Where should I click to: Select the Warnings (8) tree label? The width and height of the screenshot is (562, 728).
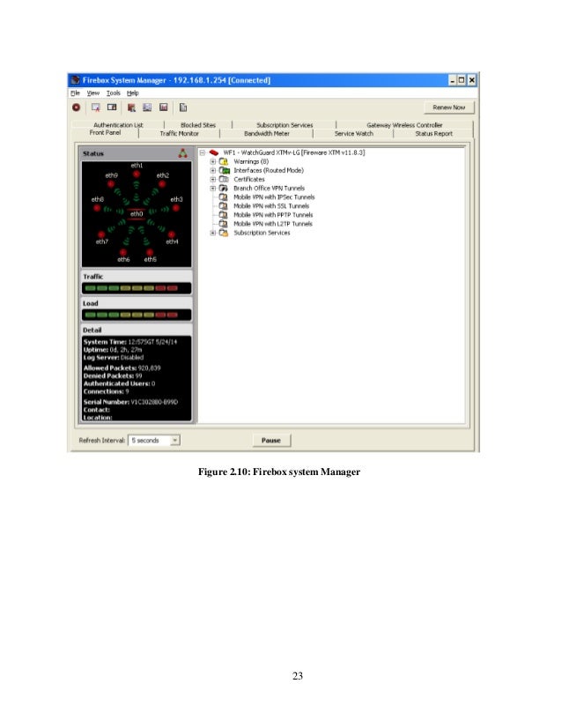tap(250, 161)
